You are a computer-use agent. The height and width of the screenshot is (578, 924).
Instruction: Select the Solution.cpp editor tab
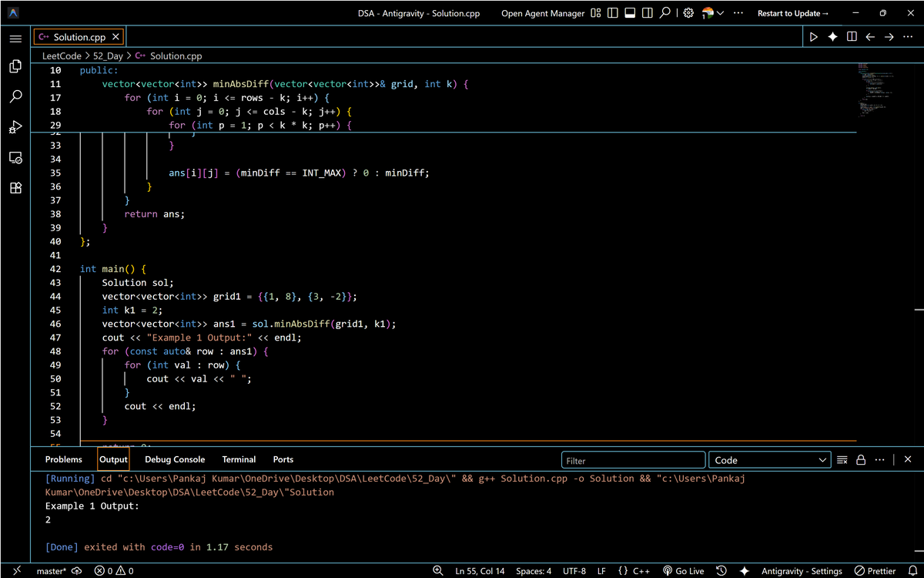click(78, 37)
